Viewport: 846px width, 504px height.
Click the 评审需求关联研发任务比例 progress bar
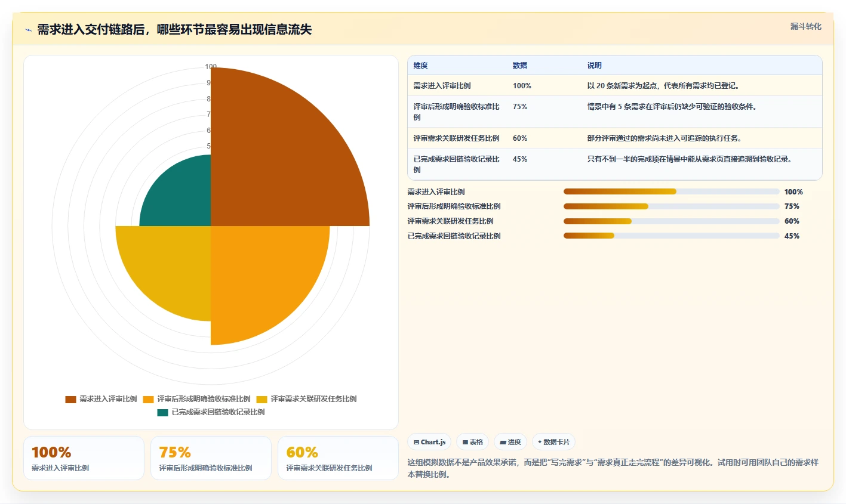672,221
